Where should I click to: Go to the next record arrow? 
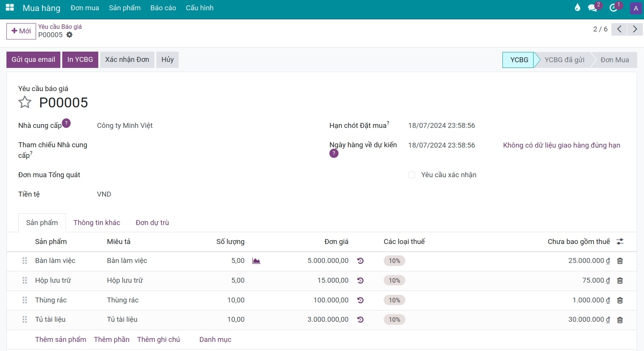point(635,29)
